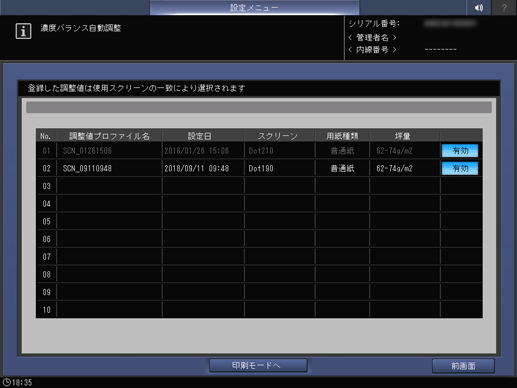The width and height of the screenshot is (517, 388).
Task: Click the speaker volume icon
Action: (x=479, y=8)
